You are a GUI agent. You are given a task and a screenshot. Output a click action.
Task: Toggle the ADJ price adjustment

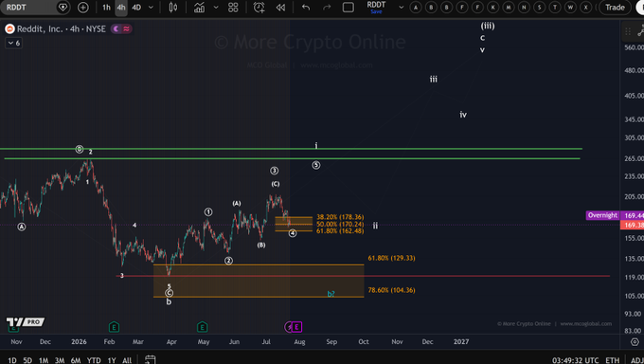pos(637,360)
